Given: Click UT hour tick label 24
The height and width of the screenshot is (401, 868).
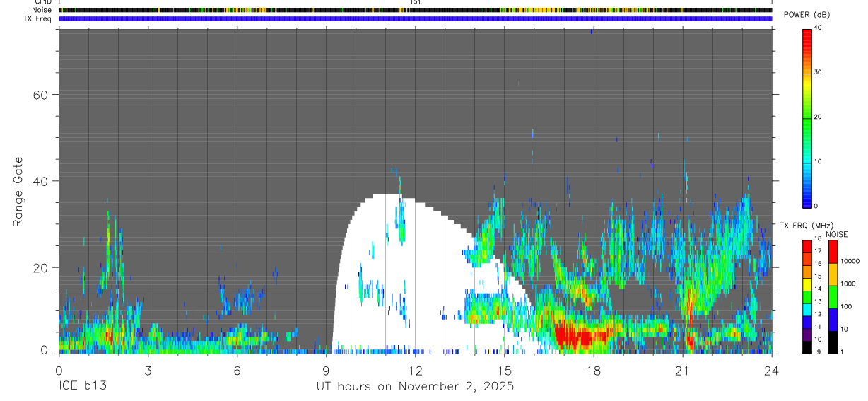Looking at the screenshot, I should 772,370.
